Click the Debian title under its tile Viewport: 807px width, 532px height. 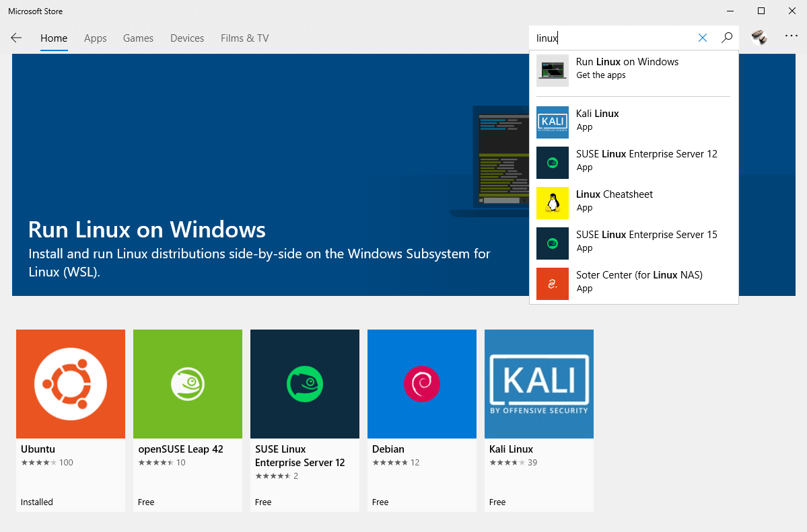388,449
